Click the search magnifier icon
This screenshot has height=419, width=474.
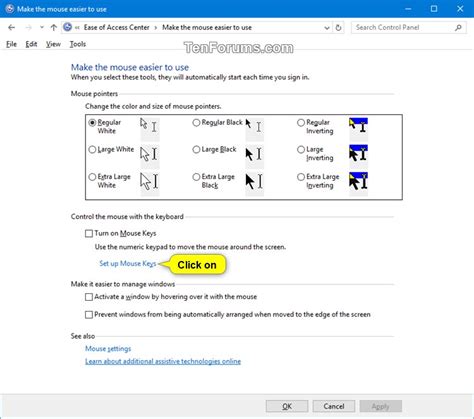pos(458,28)
